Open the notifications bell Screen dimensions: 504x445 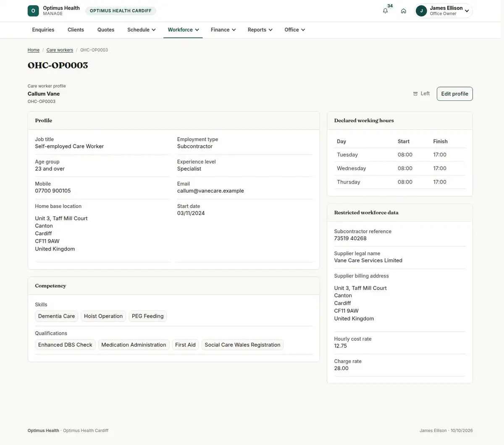pos(385,11)
